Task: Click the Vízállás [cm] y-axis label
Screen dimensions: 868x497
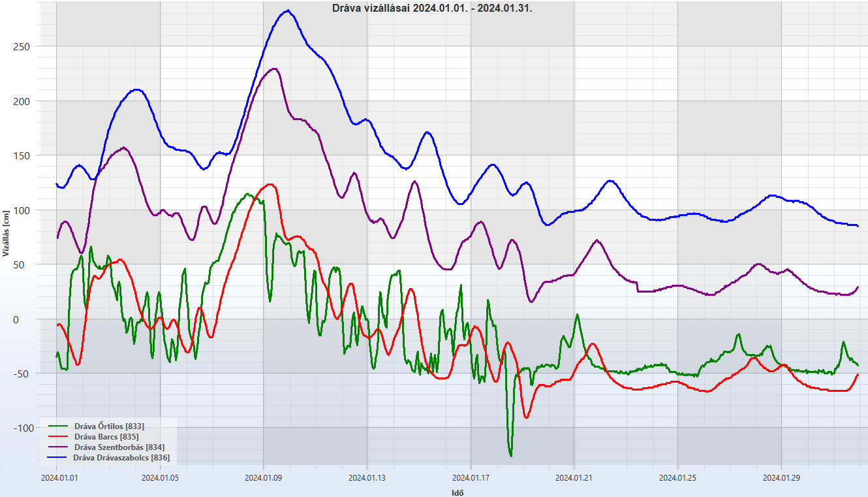Action: pyautogui.click(x=6, y=233)
